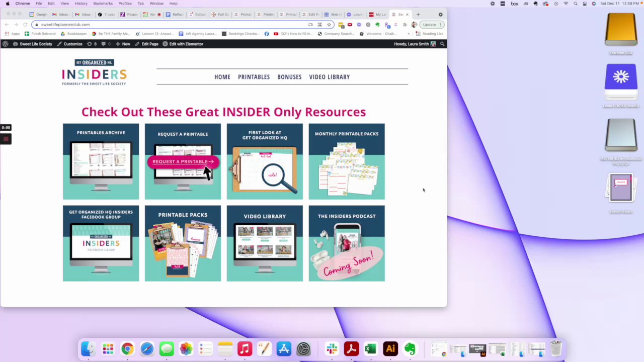Launch Adobe Acrobat from the dock
Image resolution: width=644 pixels, height=362 pixels.
click(x=351, y=348)
